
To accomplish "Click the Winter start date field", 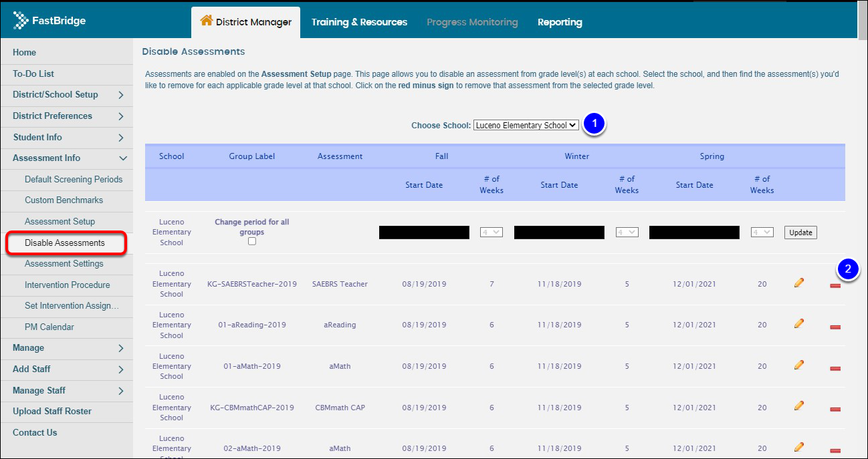I will coord(559,233).
